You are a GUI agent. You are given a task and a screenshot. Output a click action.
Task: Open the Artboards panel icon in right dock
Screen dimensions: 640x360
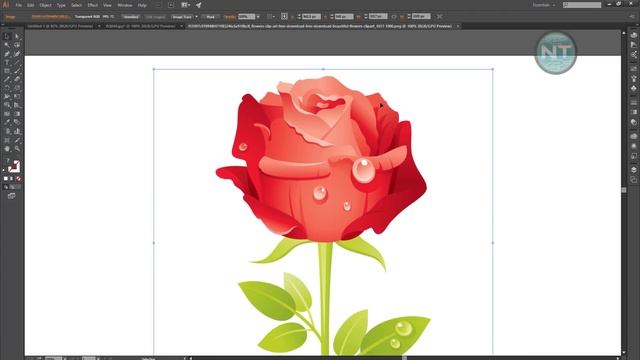(x=633, y=180)
